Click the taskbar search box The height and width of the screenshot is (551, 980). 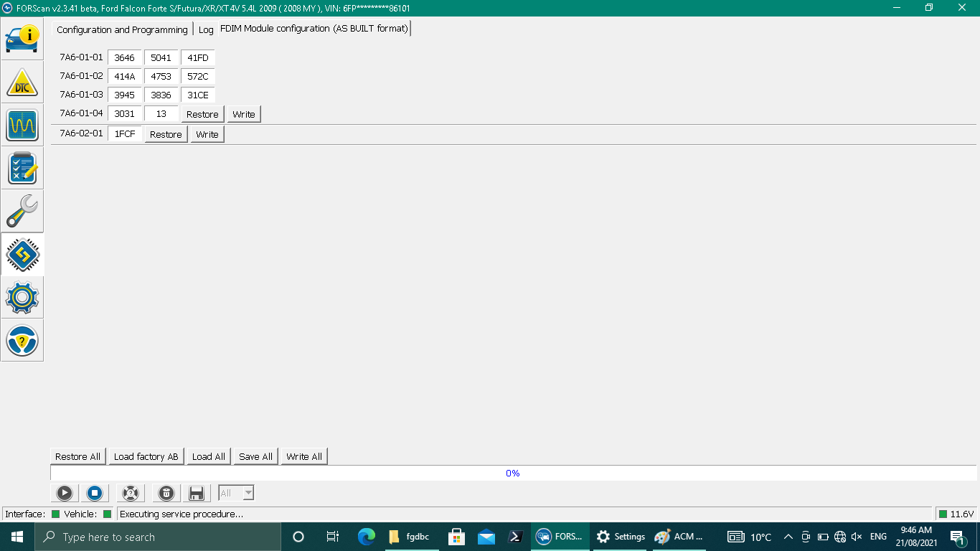158,537
